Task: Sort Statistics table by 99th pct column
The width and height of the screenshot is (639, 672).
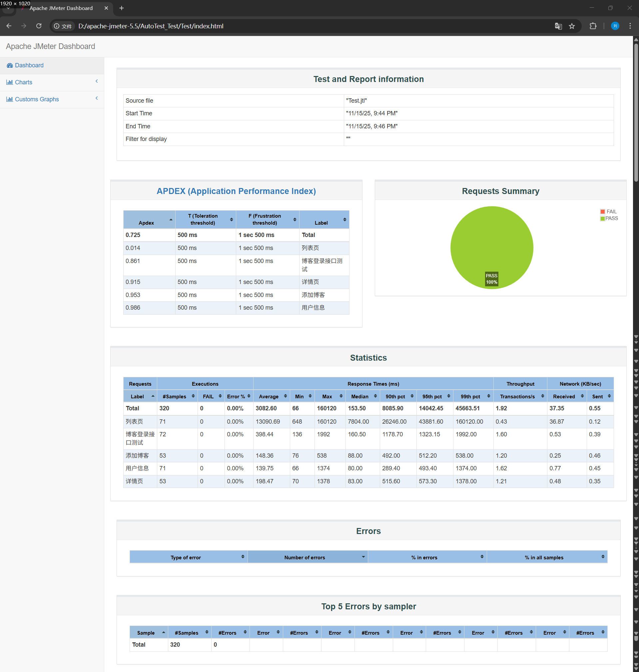Action: coord(473,396)
